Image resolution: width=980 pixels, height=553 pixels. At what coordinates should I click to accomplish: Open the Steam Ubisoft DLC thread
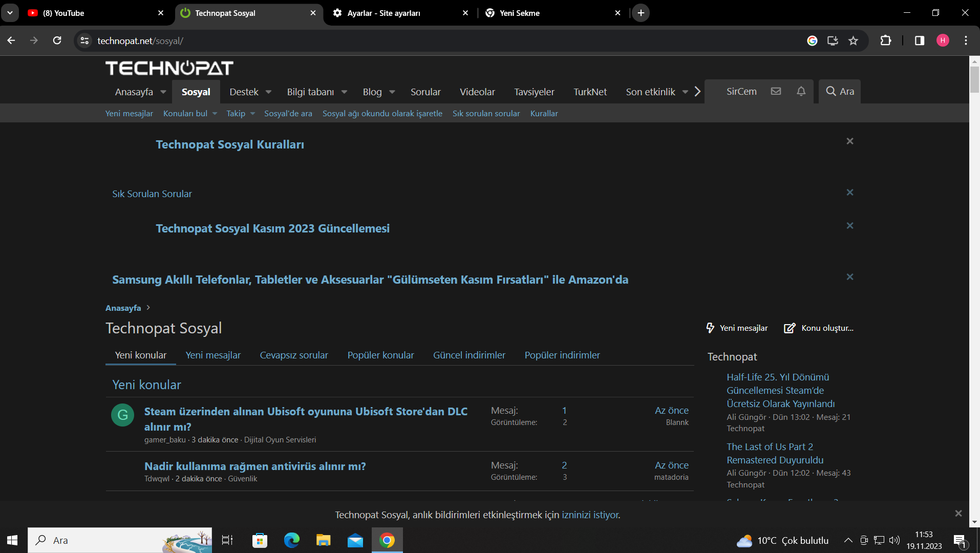pos(306,419)
